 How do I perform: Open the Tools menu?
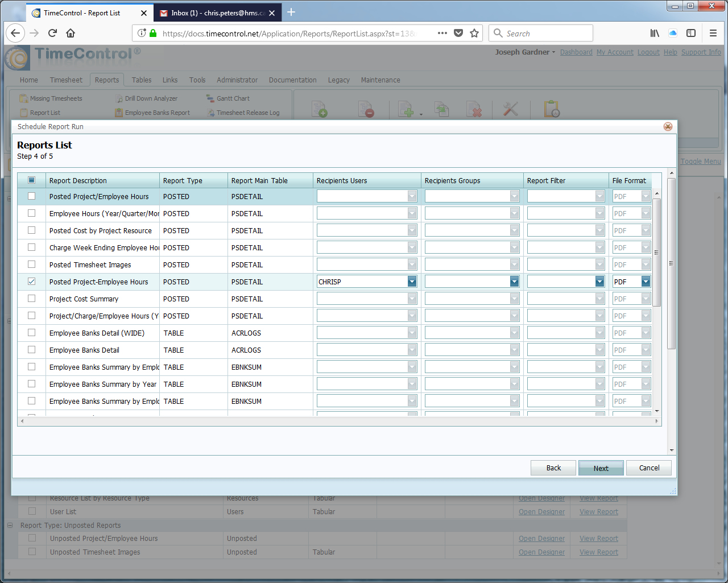click(197, 80)
